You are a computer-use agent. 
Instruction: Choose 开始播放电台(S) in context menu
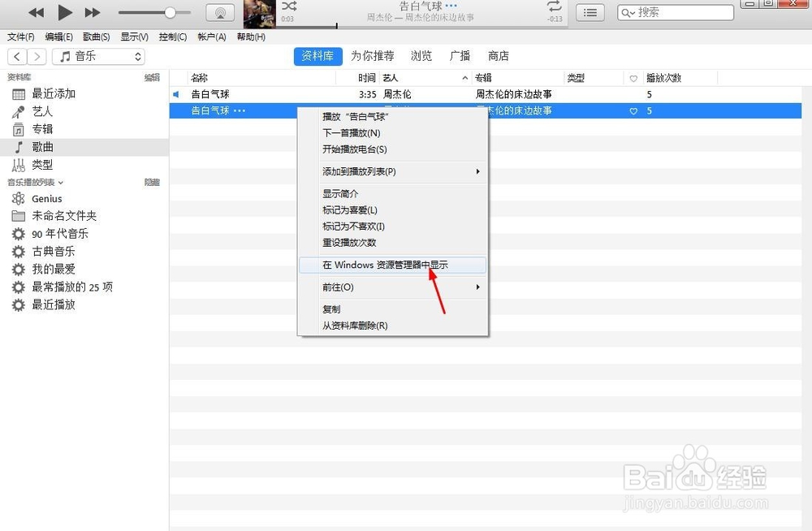point(392,149)
